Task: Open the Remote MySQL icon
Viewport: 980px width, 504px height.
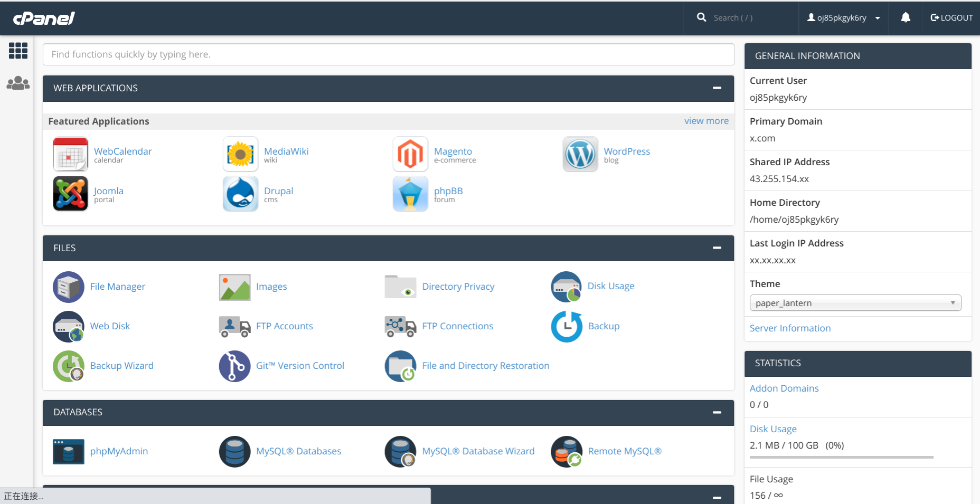Action: tap(567, 452)
